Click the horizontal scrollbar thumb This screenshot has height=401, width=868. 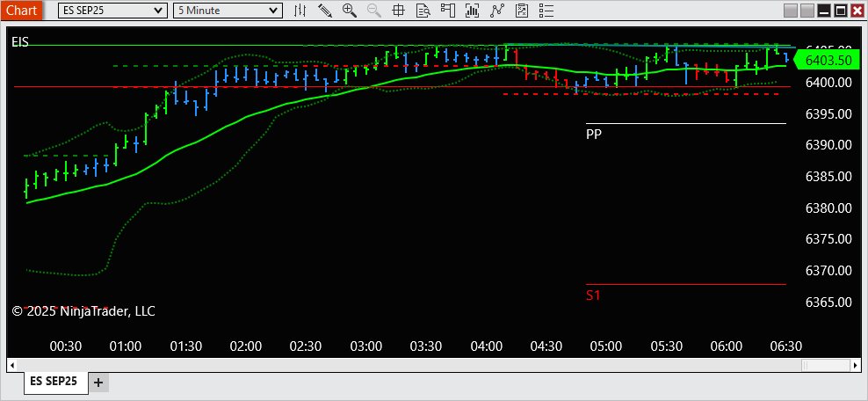[x=827, y=365]
